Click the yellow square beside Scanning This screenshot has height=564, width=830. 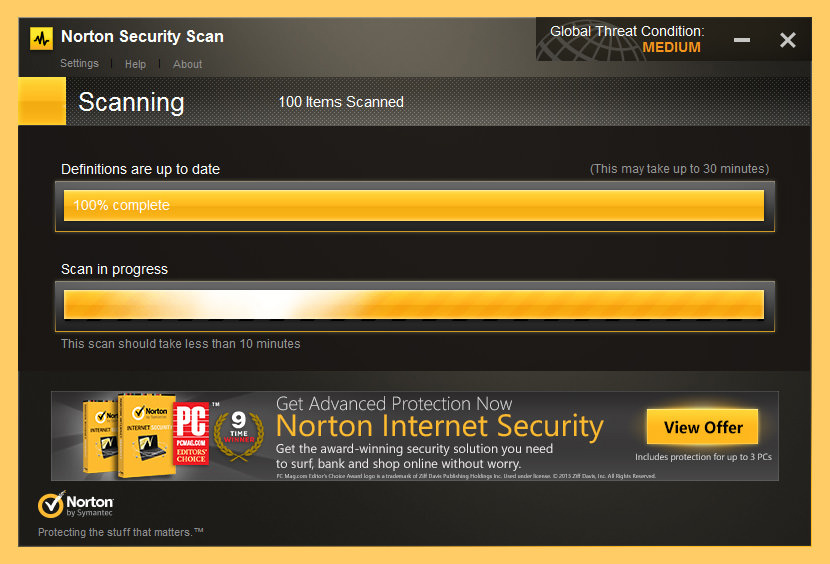[x=42, y=101]
